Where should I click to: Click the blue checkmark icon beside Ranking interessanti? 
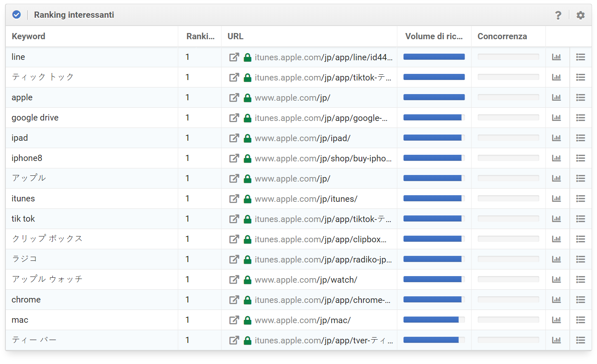click(17, 15)
